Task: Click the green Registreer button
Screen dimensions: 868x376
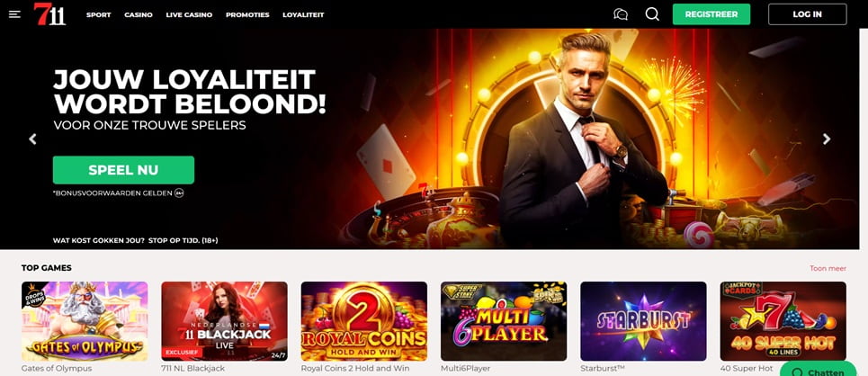Action: 711,14
